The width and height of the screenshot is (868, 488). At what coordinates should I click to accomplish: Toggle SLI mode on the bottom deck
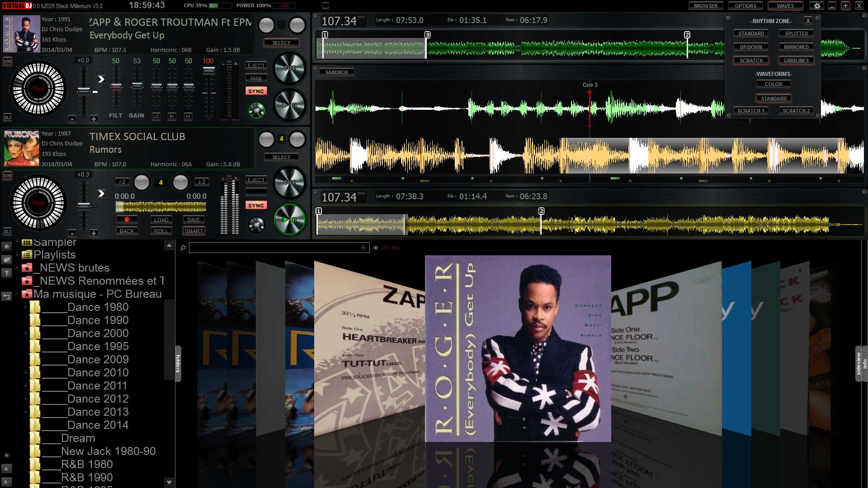(7, 232)
